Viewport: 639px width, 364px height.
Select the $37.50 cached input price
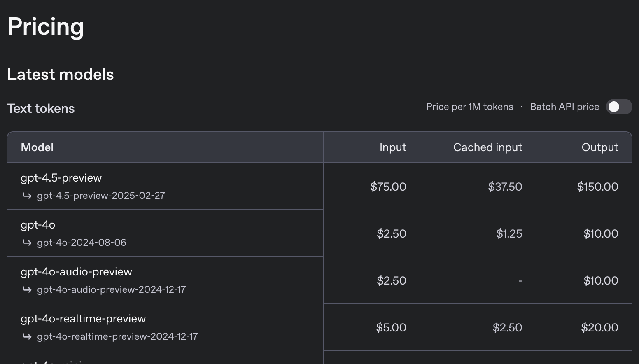point(505,187)
